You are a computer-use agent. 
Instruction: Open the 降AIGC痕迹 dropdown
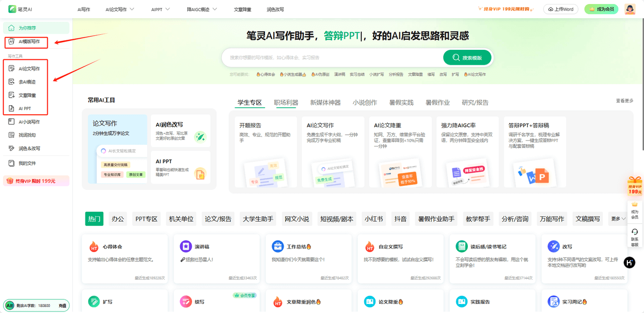201,9
